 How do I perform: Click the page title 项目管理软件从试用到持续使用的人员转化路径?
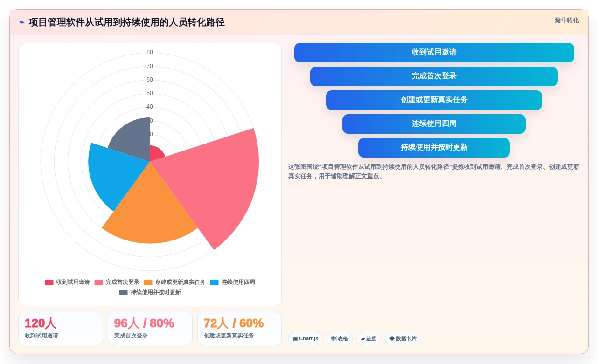coord(126,22)
